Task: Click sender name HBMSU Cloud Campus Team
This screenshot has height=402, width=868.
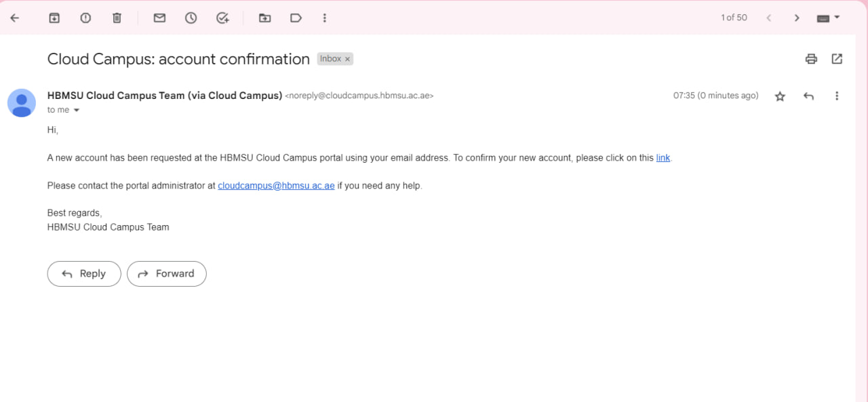Action: pos(165,96)
